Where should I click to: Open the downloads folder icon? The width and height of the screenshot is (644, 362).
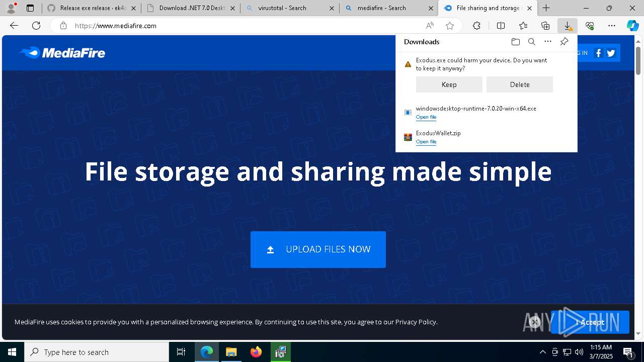point(515,42)
